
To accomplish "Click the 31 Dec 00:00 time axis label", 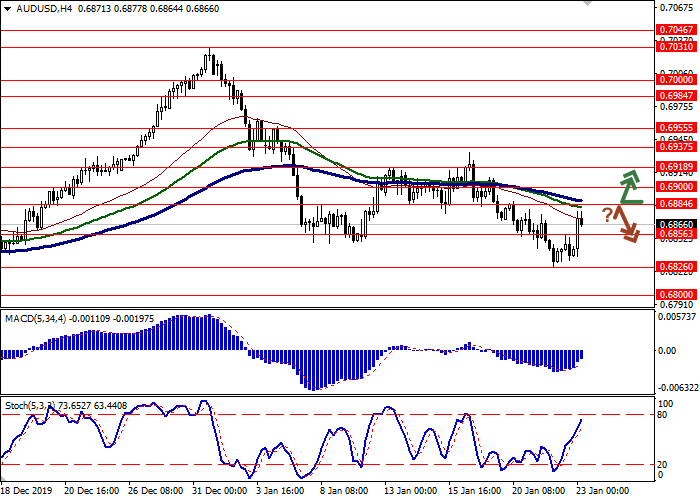I will pyautogui.click(x=219, y=492).
